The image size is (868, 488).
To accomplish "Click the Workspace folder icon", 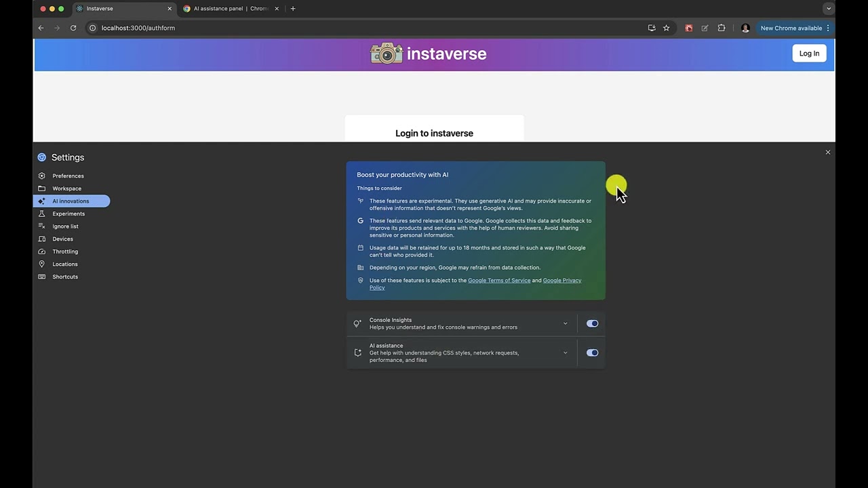I will (42, 188).
